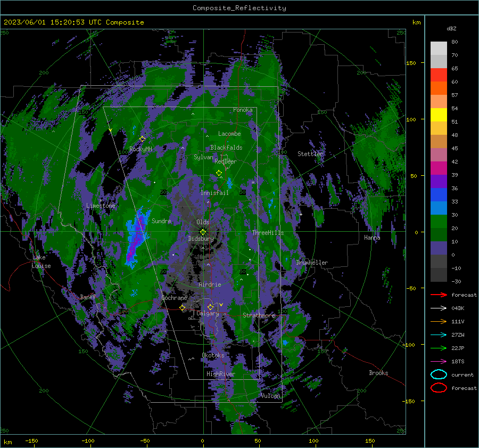Screen dimensions: 479x448
Task: Click the Composite_Reflectivity title
Action: coord(239,8)
